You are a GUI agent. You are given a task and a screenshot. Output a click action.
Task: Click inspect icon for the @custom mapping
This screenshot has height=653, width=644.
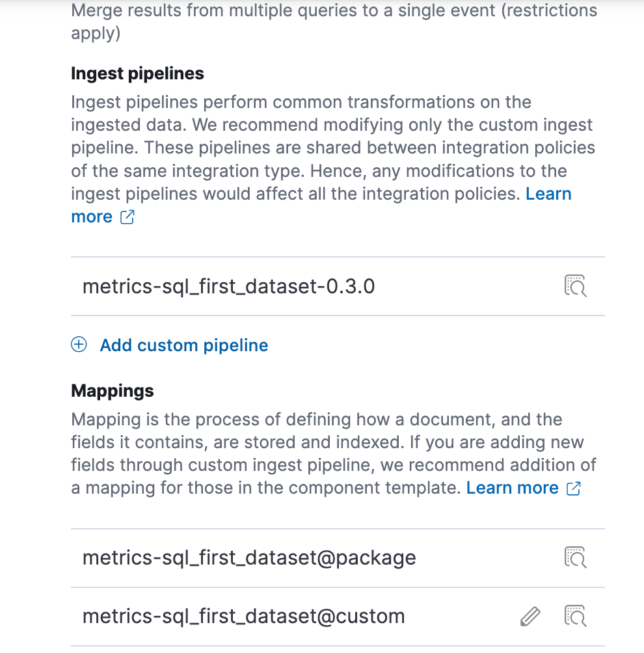coord(575,616)
